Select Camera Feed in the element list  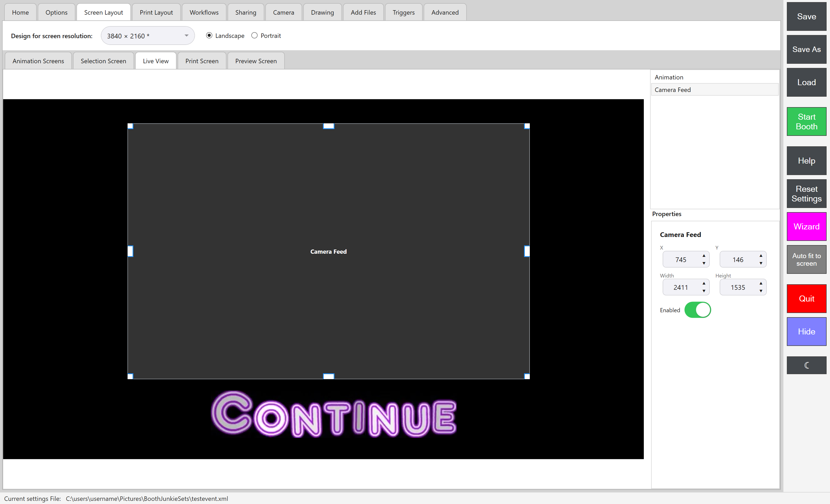(x=714, y=90)
